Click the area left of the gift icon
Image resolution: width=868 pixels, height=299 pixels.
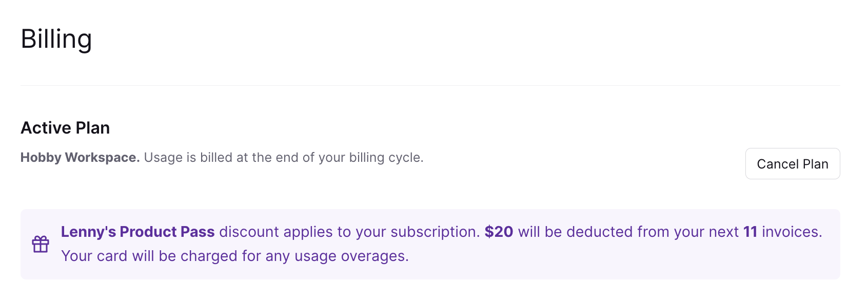point(26,245)
